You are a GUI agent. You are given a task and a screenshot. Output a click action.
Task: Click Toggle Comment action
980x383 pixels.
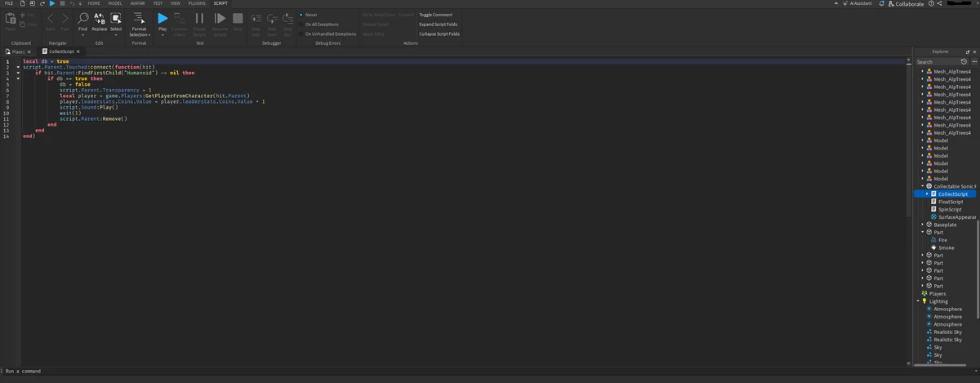click(435, 15)
